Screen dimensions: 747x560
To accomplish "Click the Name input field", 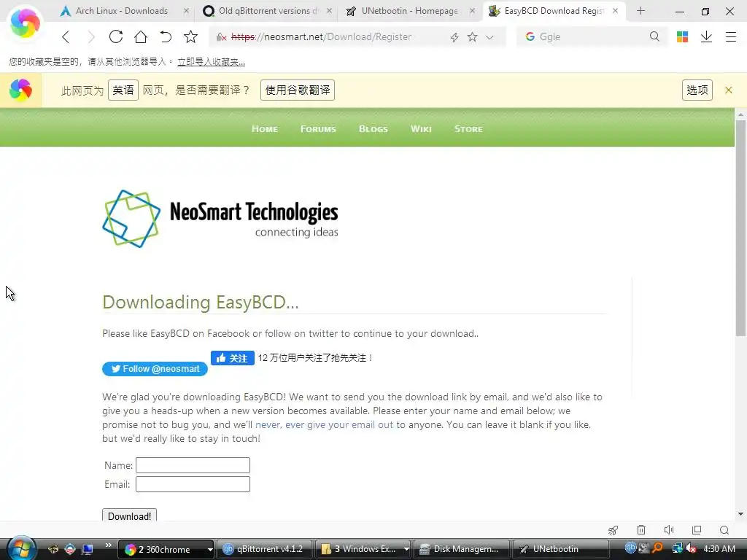I will pyautogui.click(x=193, y=465).
